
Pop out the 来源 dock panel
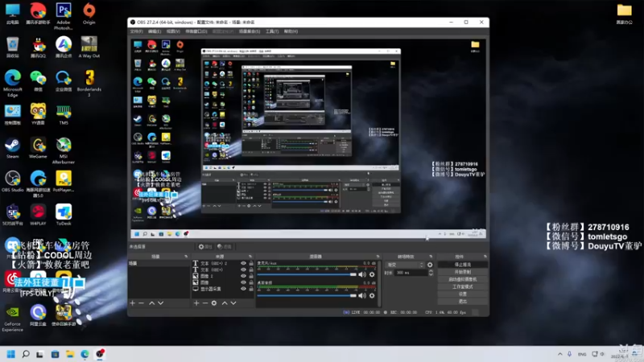(250, 257)
